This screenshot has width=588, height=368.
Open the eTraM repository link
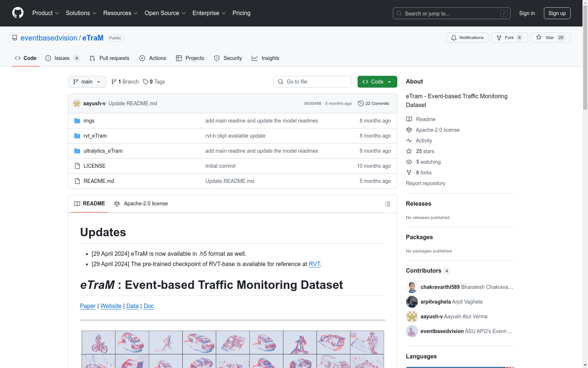tap(93, 38)
